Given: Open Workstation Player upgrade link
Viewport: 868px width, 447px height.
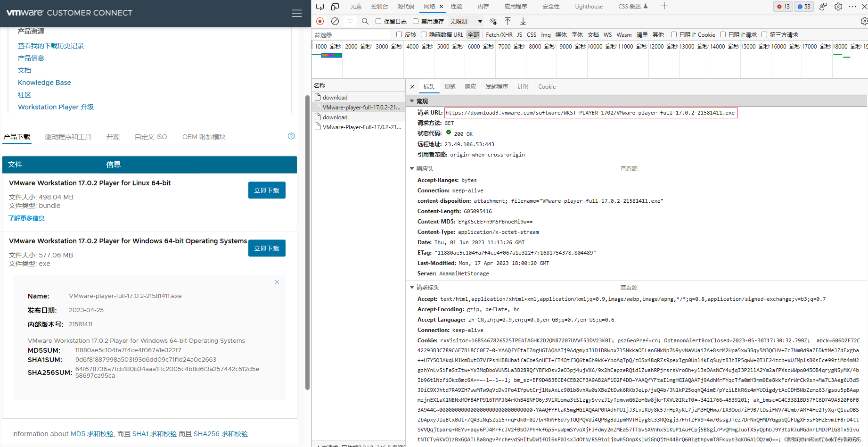Looking at the screenshot, I should pyautogui.click(x=56, y=107).
